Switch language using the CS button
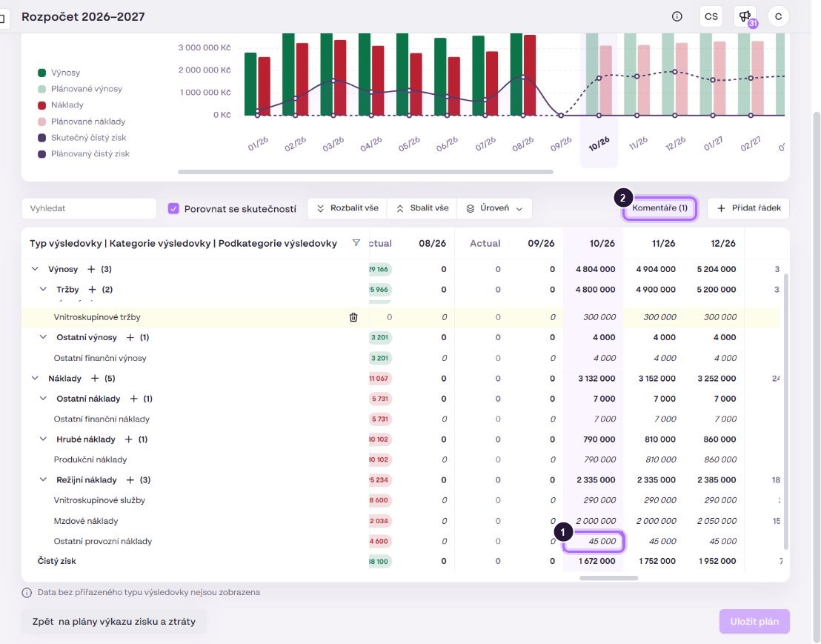The width and height of the screenshot is (821, 644). point(711,17)
